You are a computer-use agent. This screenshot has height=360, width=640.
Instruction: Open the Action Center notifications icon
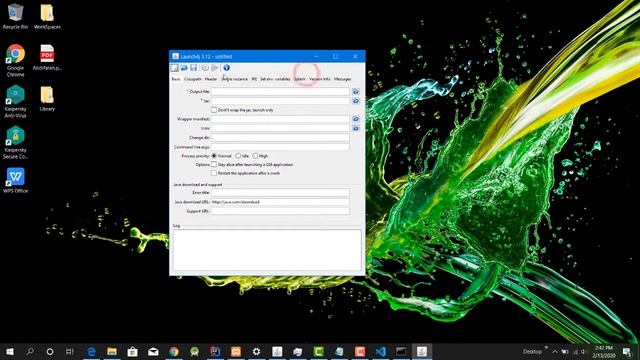627,351
